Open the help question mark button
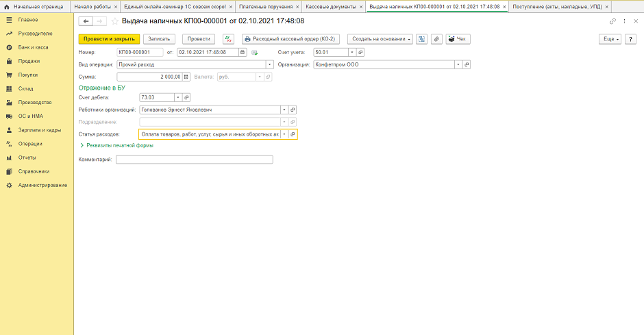The image size is (644, 335). click(632, 39)
